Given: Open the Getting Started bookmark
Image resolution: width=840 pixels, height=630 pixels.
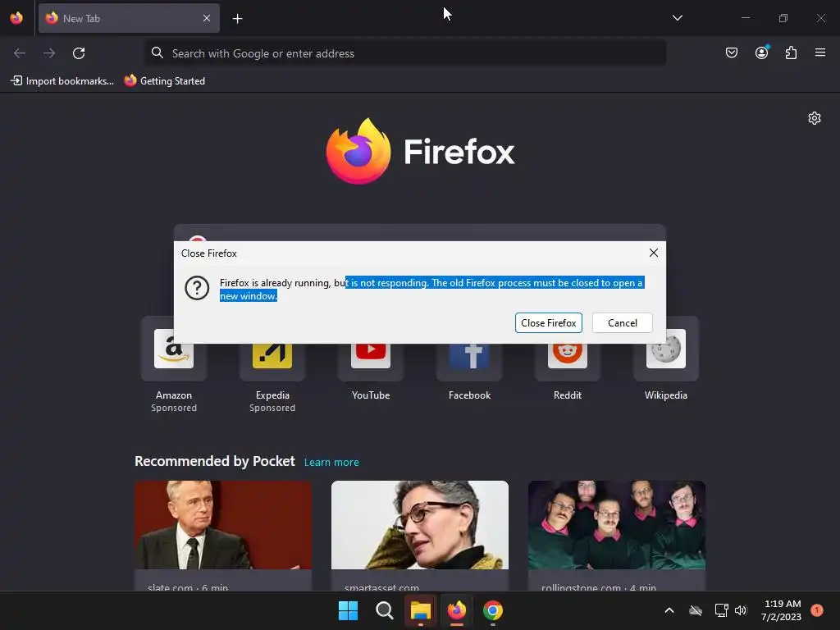Looking at the screenshot, I should 165,81.
